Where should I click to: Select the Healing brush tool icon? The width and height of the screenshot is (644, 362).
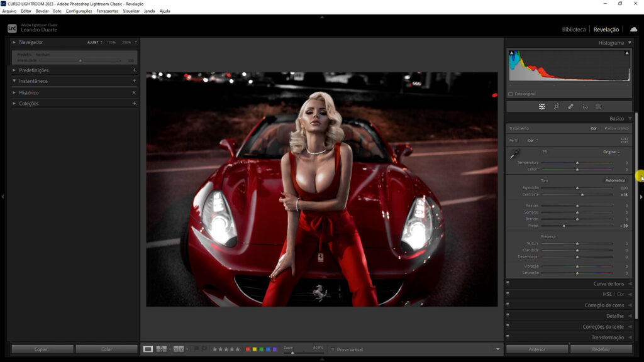(x=570, y=107)
